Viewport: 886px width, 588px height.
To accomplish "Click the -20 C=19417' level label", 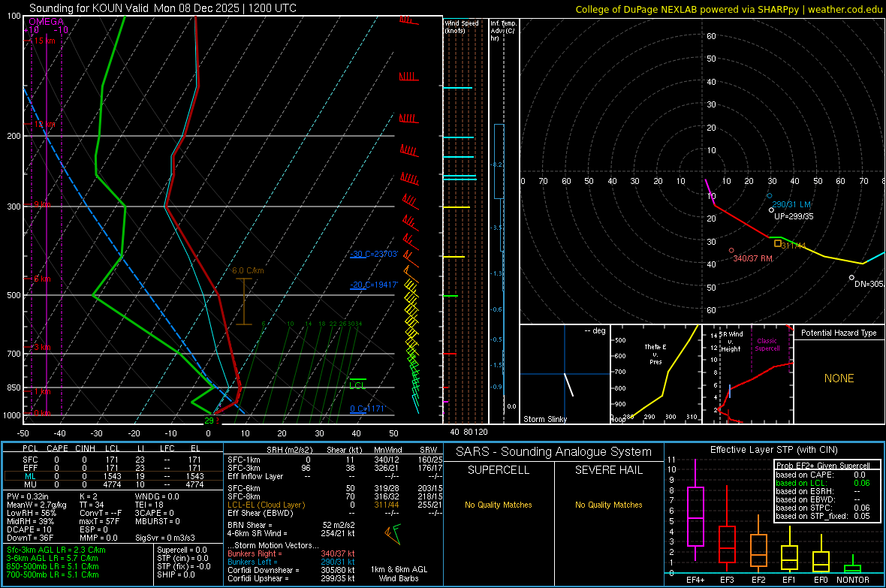I will coord(374,285).
